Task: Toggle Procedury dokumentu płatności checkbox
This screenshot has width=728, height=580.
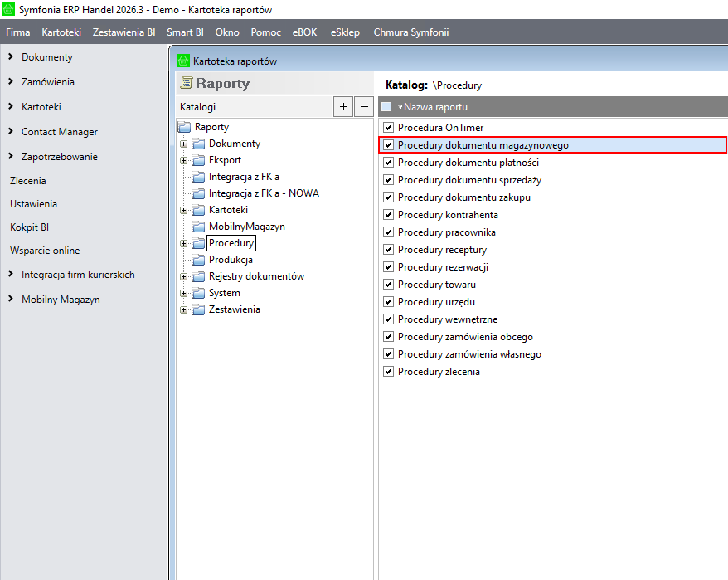Action: pyautogui.click(x=389, y=162)
